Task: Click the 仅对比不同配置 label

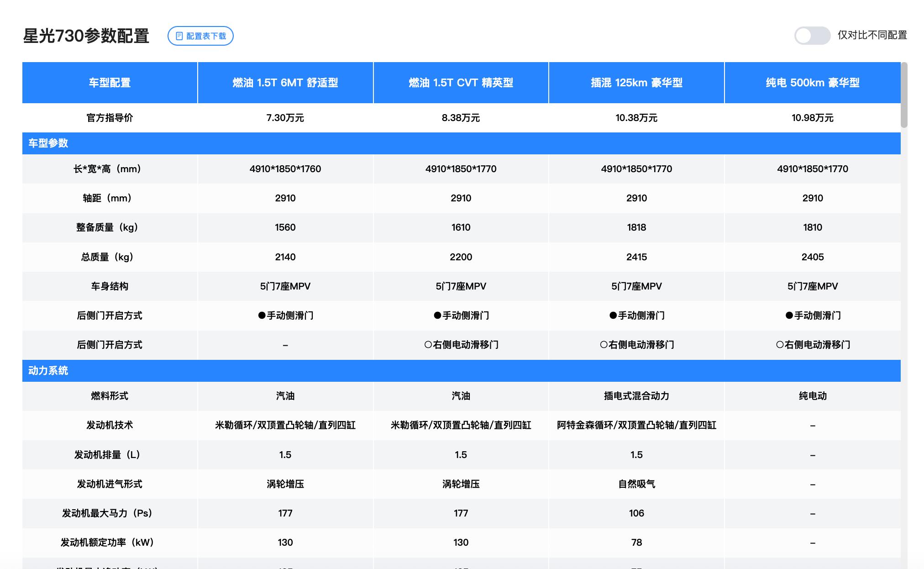Action: pyautogui.click(x=872, y=35)
